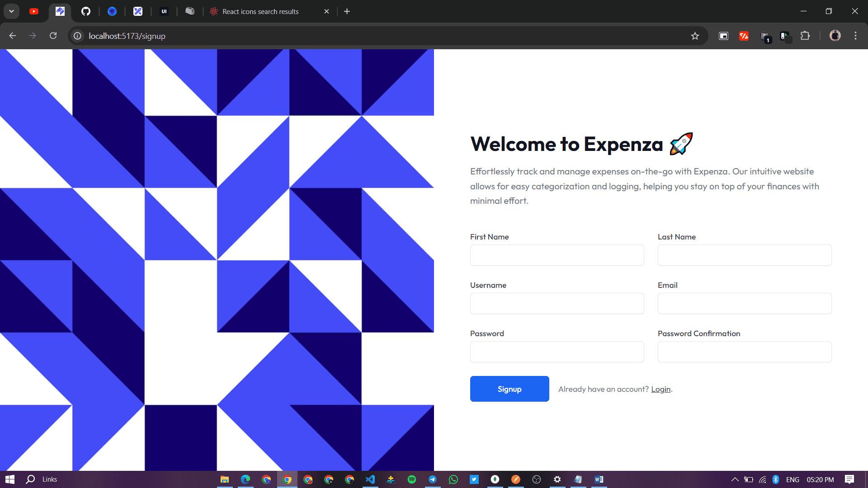Expand the Windows taskbar hidden icons chevron

point(735,479)
